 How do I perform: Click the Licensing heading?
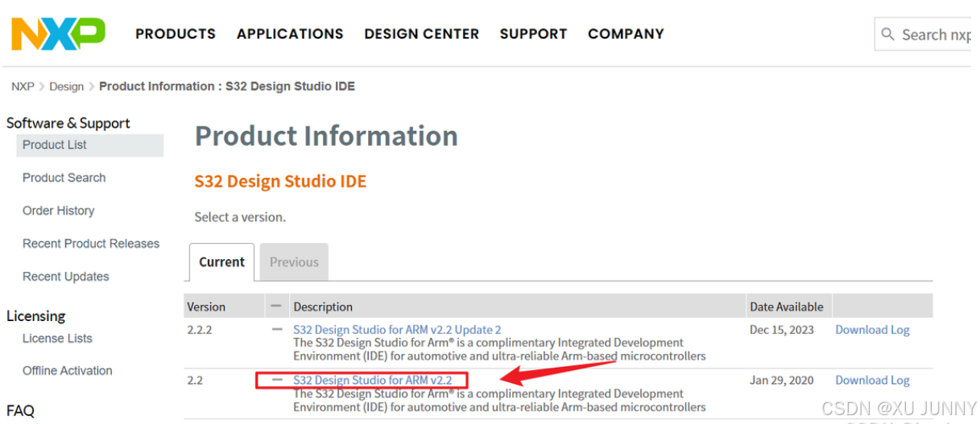pyautogui.click(x=36, y=316)
